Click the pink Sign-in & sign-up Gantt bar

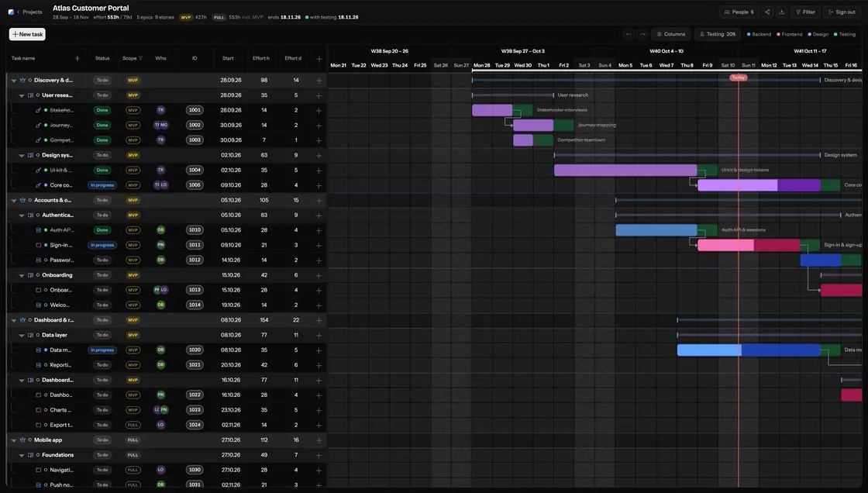[749, 245]
